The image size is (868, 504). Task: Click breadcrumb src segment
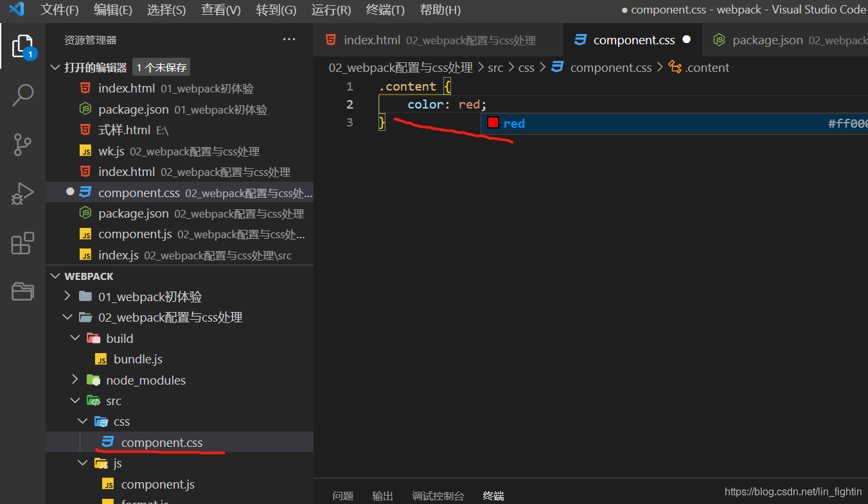tap(495, 68)
